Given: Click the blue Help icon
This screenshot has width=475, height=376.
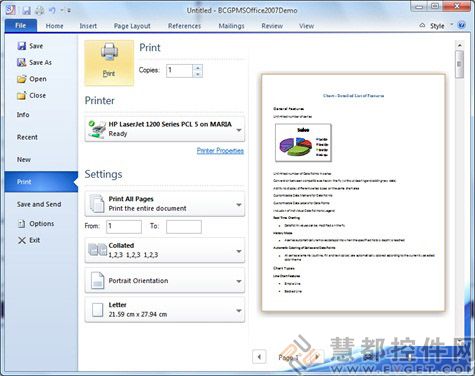Looking at the screenshot, I should click(x=462, y=25).
